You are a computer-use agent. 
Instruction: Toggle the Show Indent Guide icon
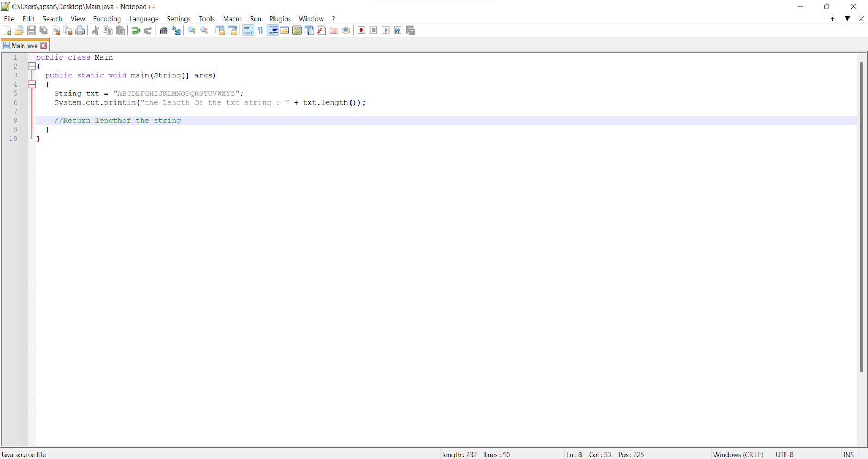[x=273, y=30]
